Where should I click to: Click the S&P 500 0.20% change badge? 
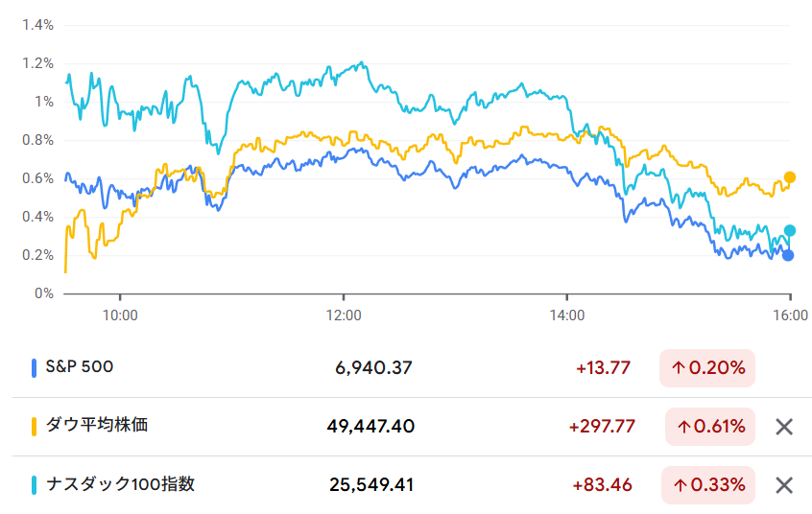point(707,368)
